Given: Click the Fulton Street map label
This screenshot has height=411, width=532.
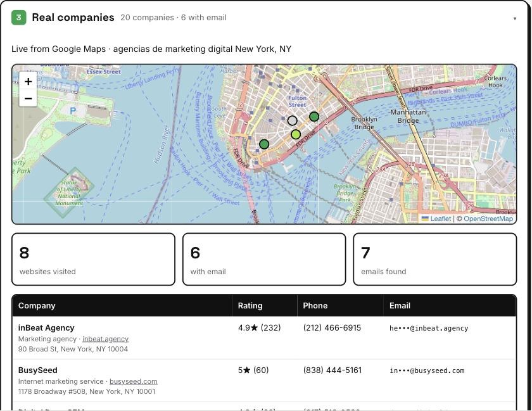Looking at the screenshot, I should tap(297, 101).
